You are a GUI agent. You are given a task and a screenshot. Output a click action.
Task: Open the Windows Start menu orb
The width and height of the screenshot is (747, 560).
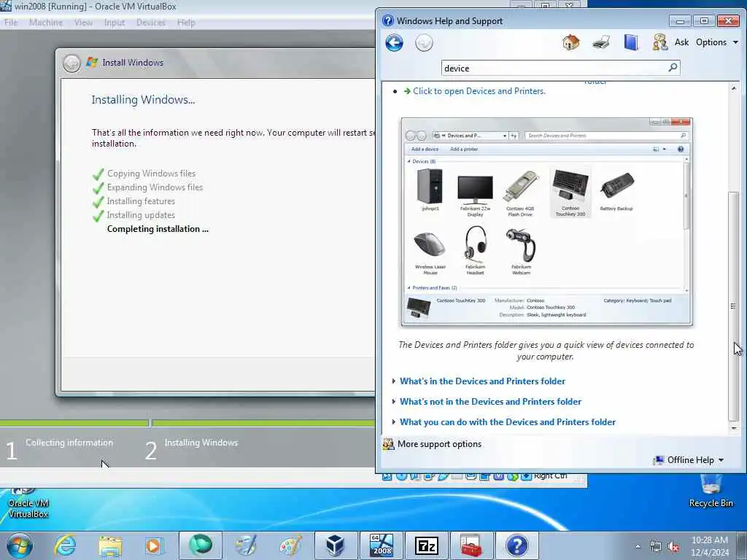(x=20, y=545)
